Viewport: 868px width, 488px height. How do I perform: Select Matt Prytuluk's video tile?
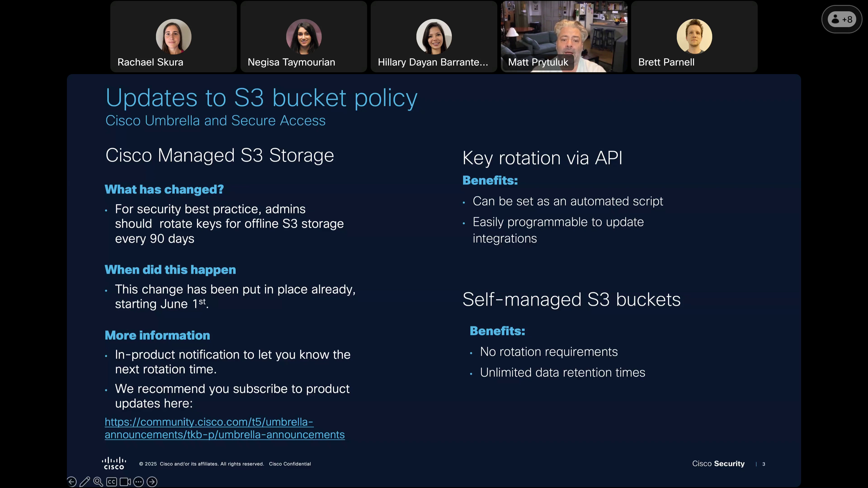click(x=564, y=36)
